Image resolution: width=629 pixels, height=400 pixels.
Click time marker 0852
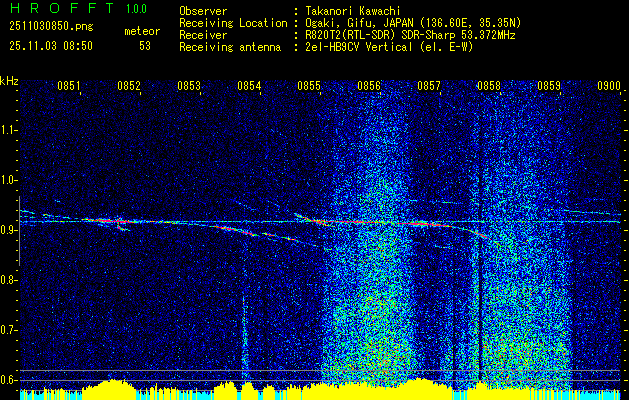129,85
